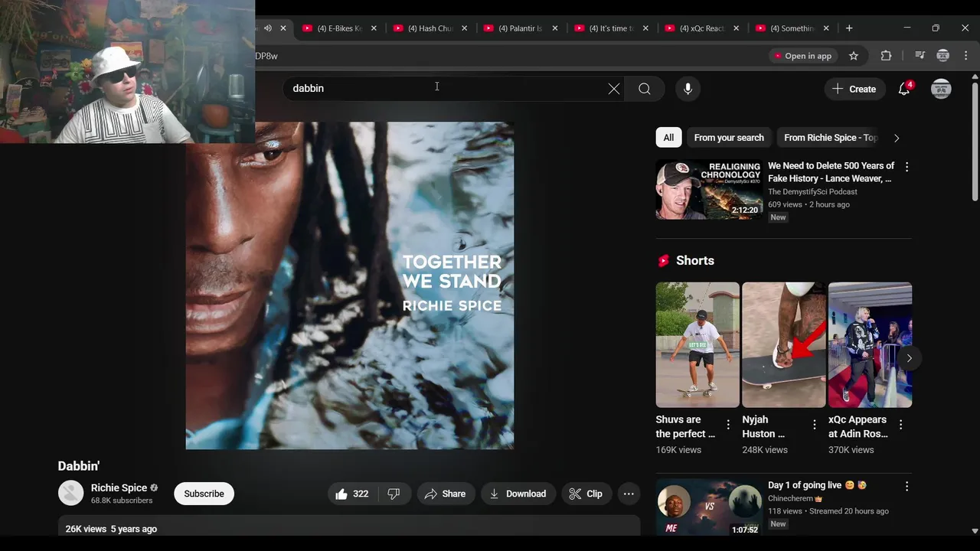
Task: Dislike the Dabbin' video
Action: tap(394, 494)
